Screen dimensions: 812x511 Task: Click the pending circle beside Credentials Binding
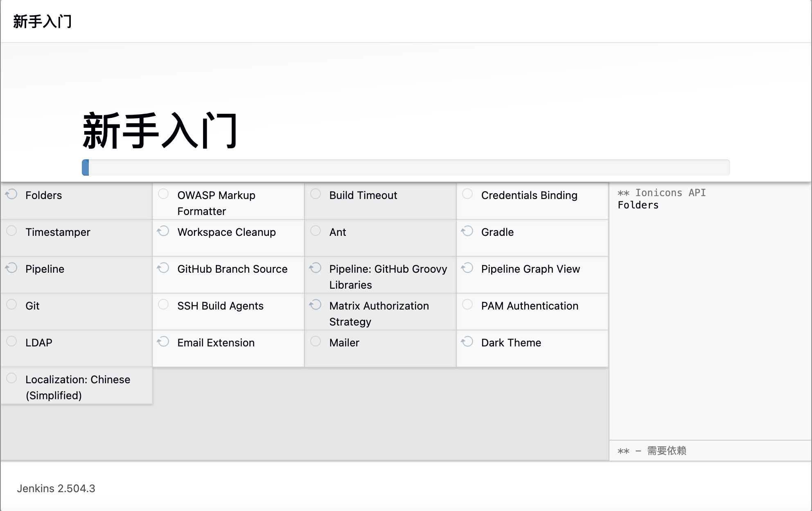pos(467,194)
